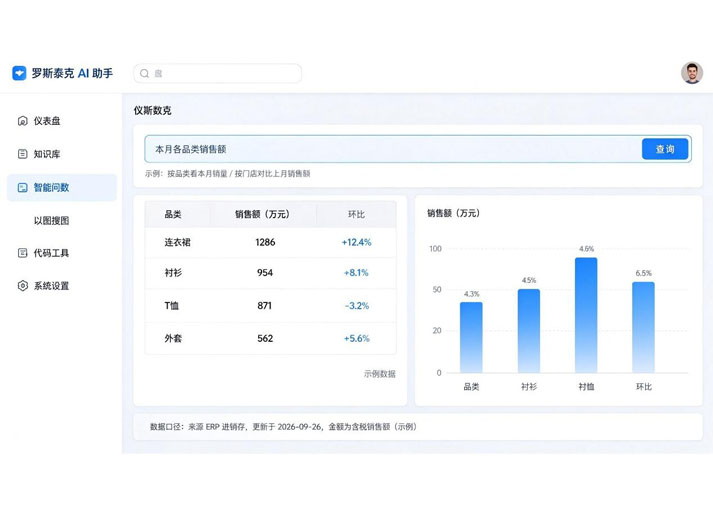Click the +12.4% change value

tap(356, 242)
